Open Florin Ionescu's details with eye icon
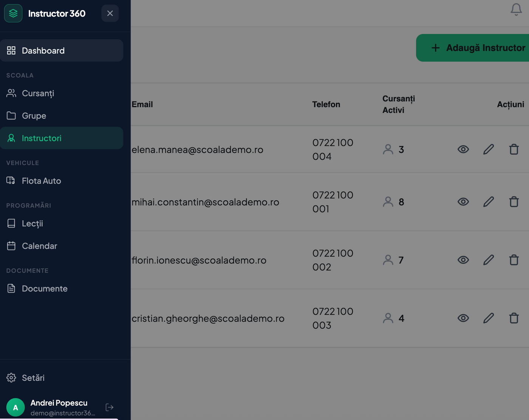 click(463, 260)
